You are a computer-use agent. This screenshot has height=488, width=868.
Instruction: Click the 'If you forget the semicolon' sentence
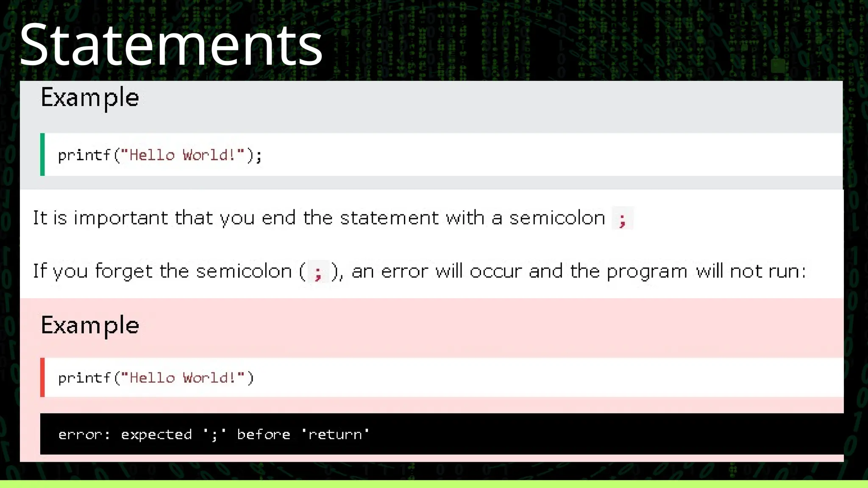pos(420,271)
